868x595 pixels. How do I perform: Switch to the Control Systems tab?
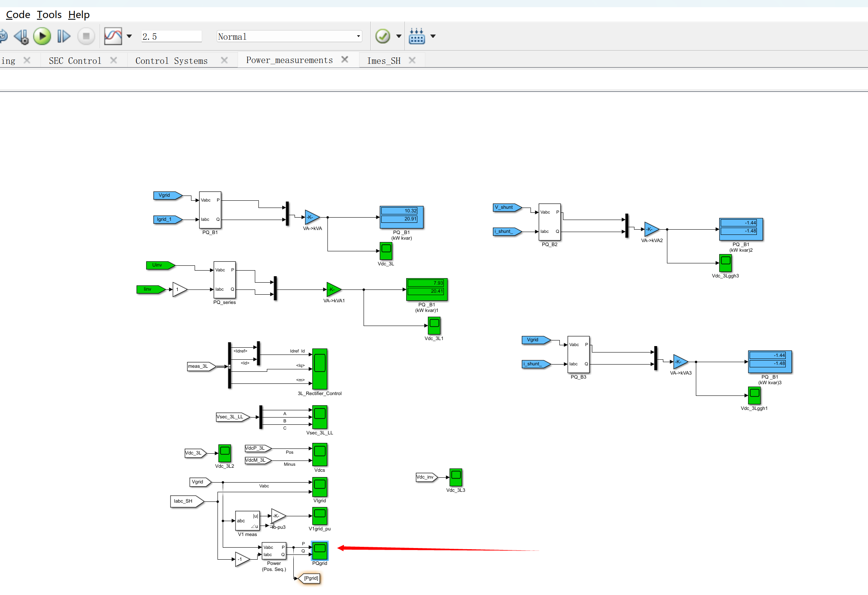click(171, 61)
